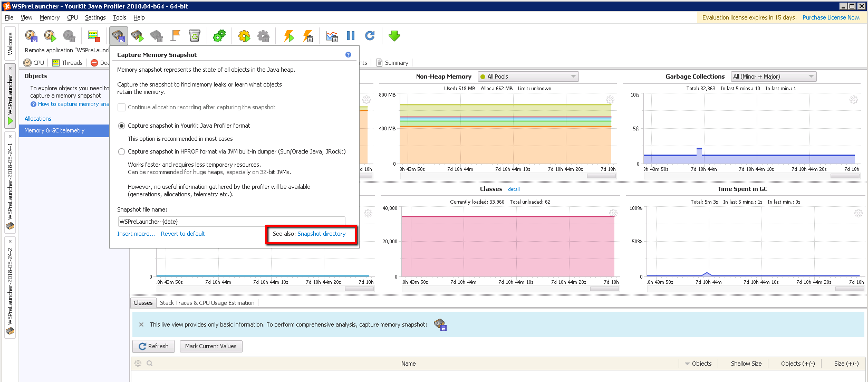
Task: Click the green gears toolbar icon
Action: (x=219, y=36)
